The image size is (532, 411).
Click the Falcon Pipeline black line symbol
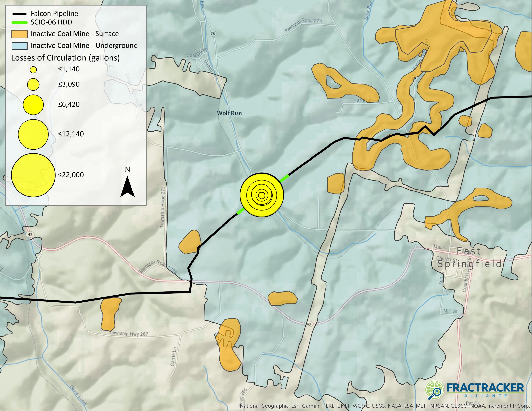[19, 14]
